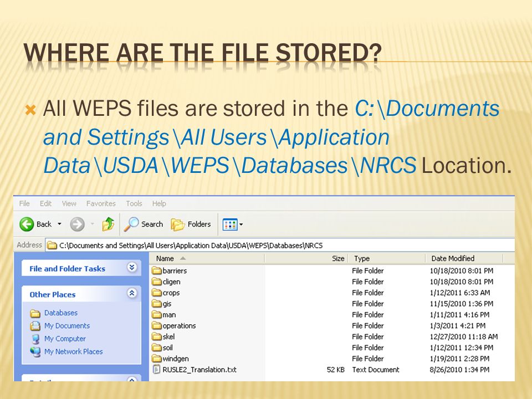Click the operations folder name
The height and width of the screenshot is (399, 532).
tap(179, 326)
